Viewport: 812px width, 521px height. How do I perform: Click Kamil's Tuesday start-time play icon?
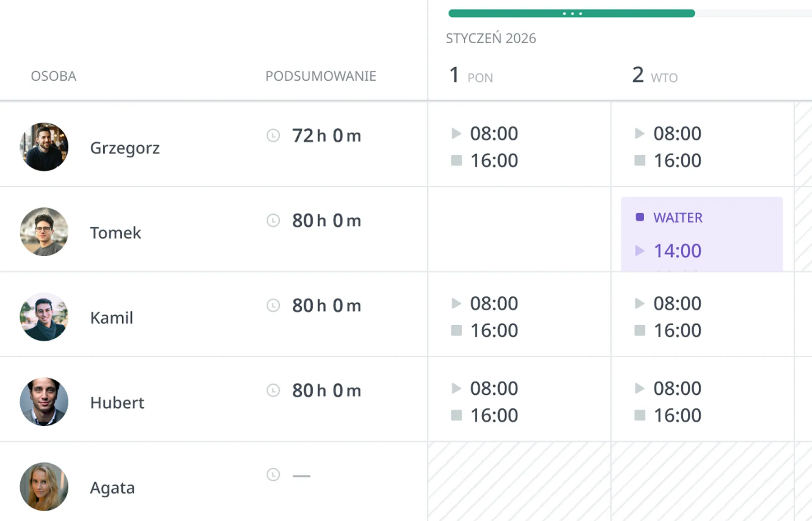pos(640,304)
